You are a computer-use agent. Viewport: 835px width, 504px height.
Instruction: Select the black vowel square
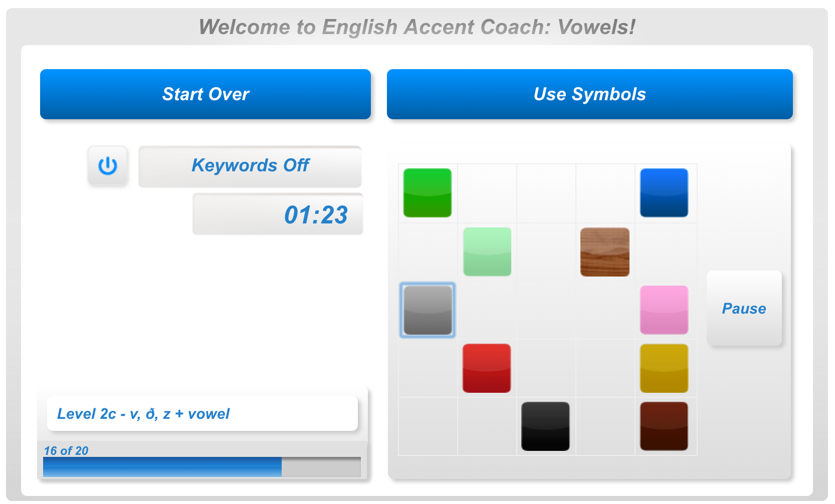(545, 427)
